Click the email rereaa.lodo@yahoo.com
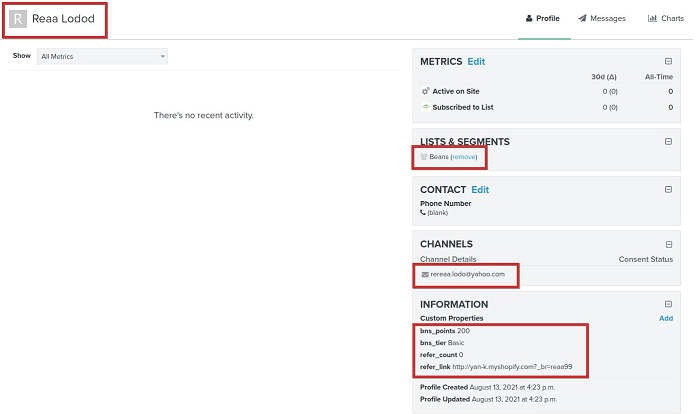The height and width of the screenshot is (414, 698). tap(467, 274)
